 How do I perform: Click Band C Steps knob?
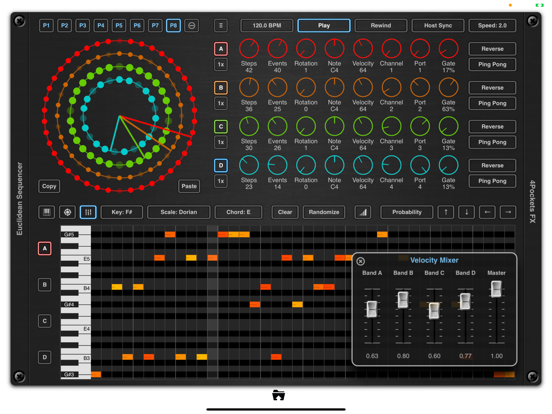249,126
